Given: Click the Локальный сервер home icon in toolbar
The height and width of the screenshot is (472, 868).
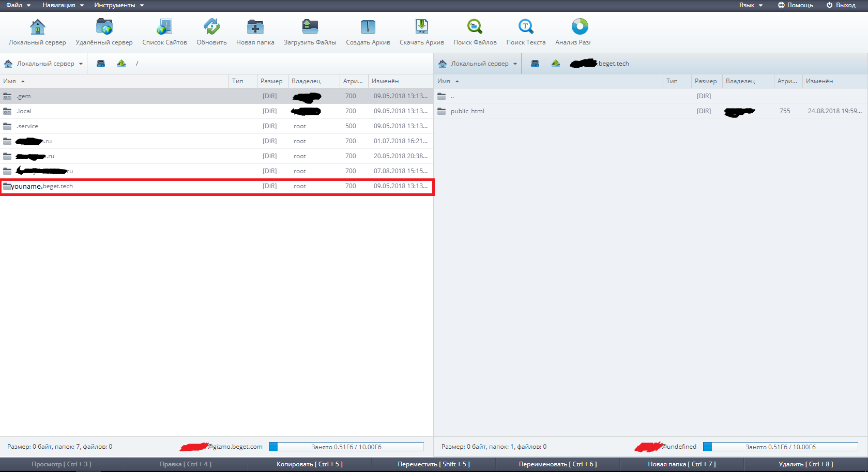Looking at the screenshot, I should coord(37,27).
